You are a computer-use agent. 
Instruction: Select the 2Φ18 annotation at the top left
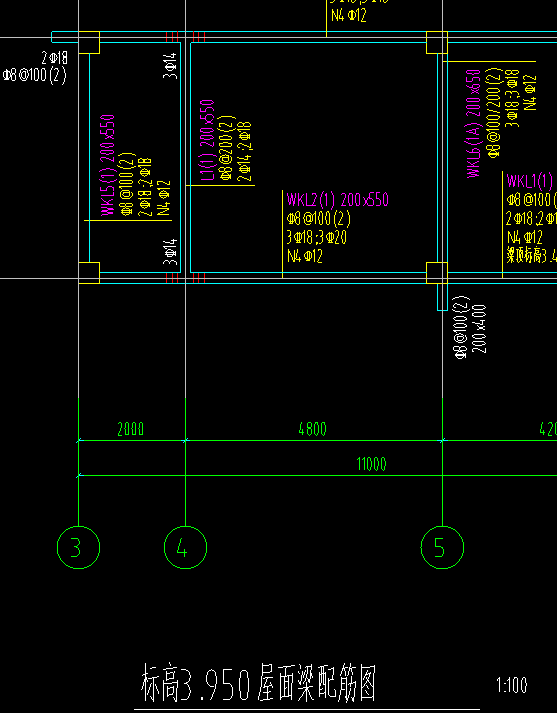tap(55, 58)
